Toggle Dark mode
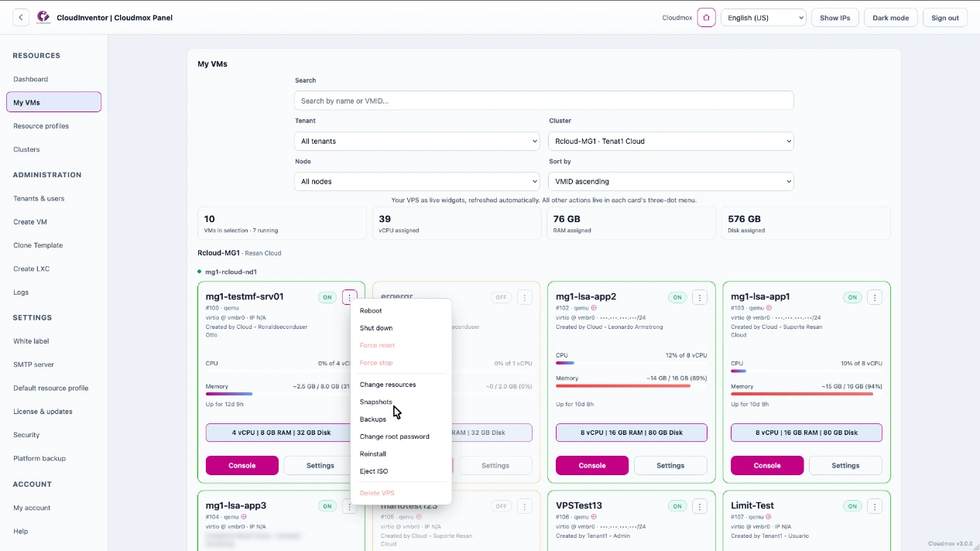Image resolution: width=980 pixels, height=551 pixels. coord(891,18)
